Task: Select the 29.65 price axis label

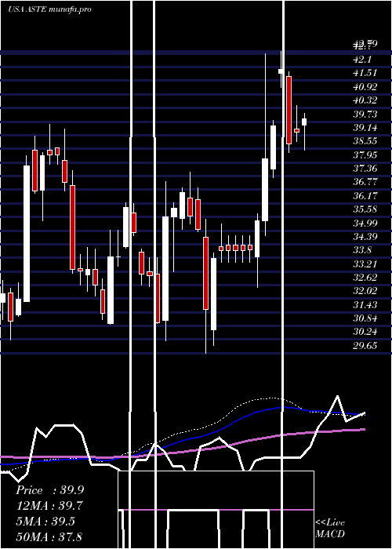Action: (x=365, y=346)
